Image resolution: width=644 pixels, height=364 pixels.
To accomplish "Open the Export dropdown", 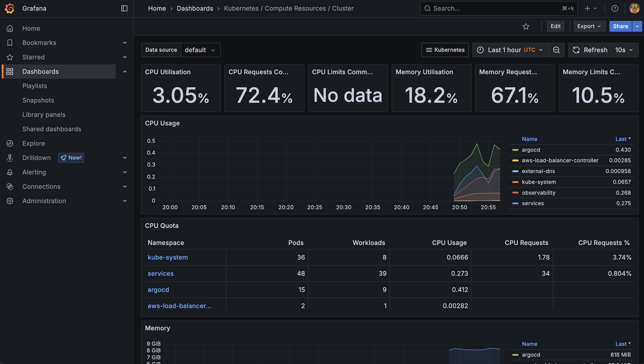I will tap(589, 26).
